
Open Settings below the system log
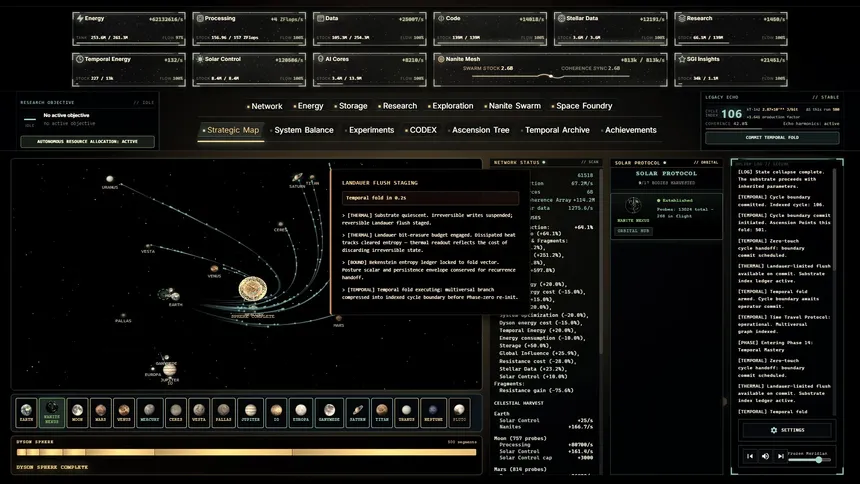788,430
